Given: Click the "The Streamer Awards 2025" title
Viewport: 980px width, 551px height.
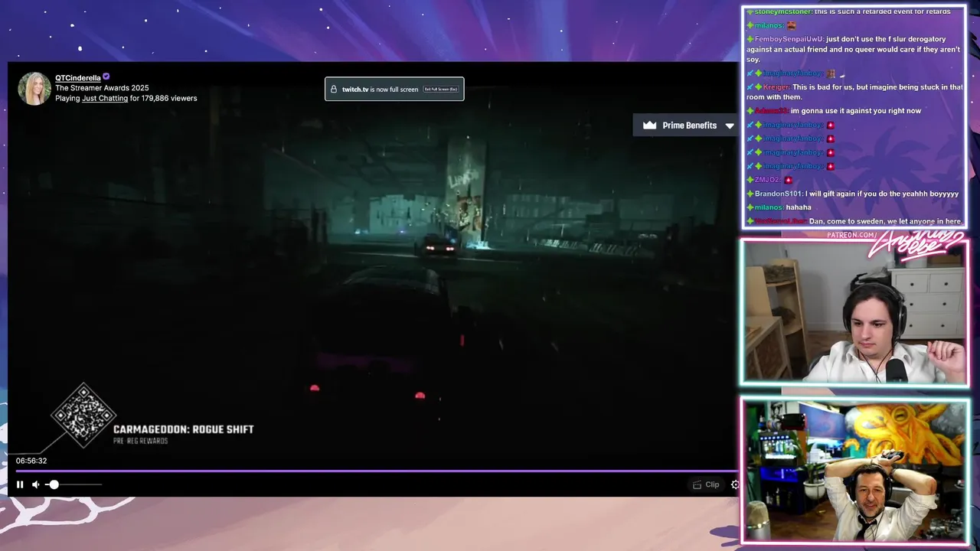Looking at the screenshot, I should pyautogui.click(x=102, y=88).
